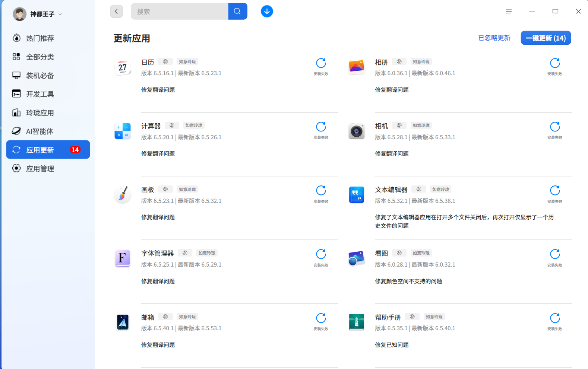Click the 帮助手册 app icon
Screen dimensions: 588x369
point(357,322)
